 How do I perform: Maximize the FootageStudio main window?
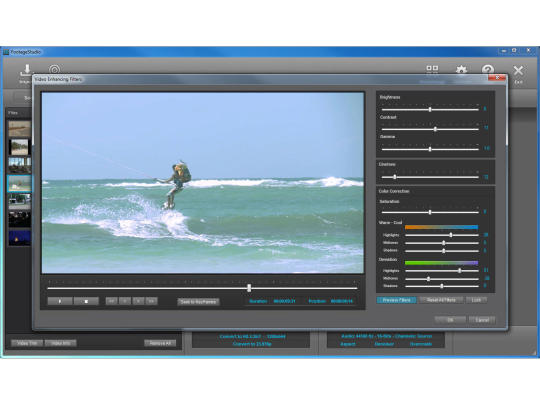click(x=514, y=51)
